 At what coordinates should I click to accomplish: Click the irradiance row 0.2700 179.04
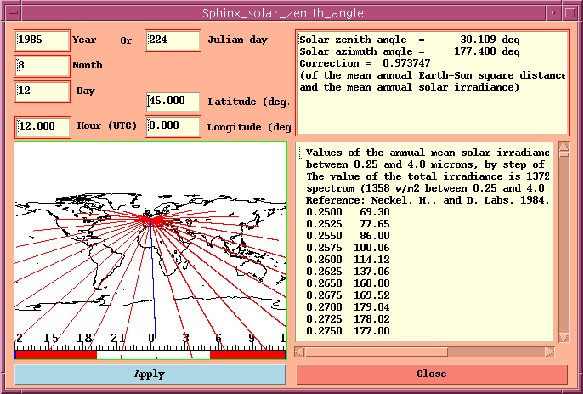[348, 307]
